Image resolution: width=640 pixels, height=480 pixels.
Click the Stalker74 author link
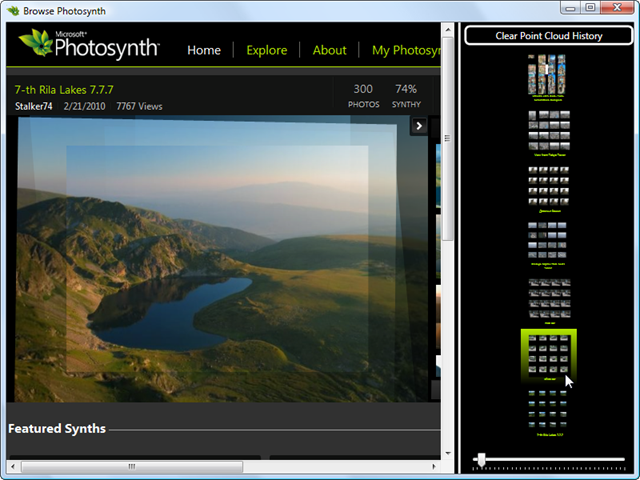click(x=34, y=106)
